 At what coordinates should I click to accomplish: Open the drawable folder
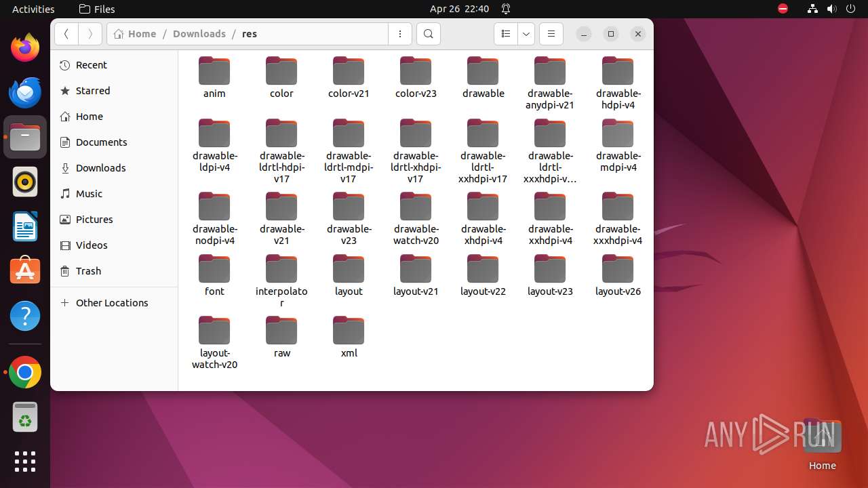click(483, 78)
